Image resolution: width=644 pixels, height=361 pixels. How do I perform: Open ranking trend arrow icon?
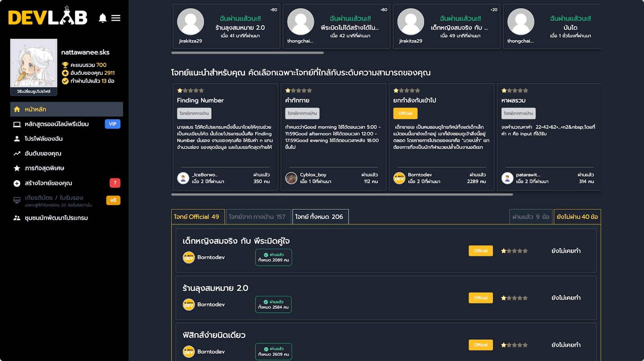coord(17,154)
